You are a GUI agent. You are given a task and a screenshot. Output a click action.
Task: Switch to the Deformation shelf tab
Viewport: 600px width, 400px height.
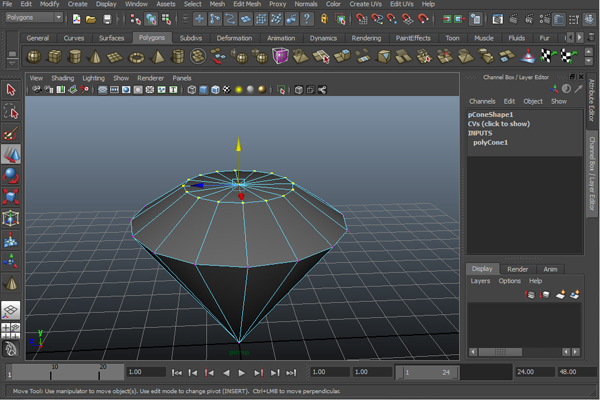click(234, 38)
